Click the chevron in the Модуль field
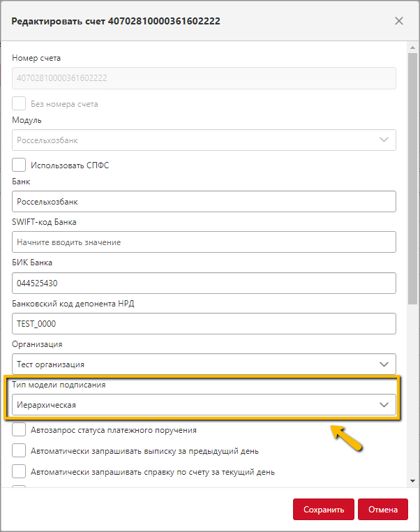 384,140
